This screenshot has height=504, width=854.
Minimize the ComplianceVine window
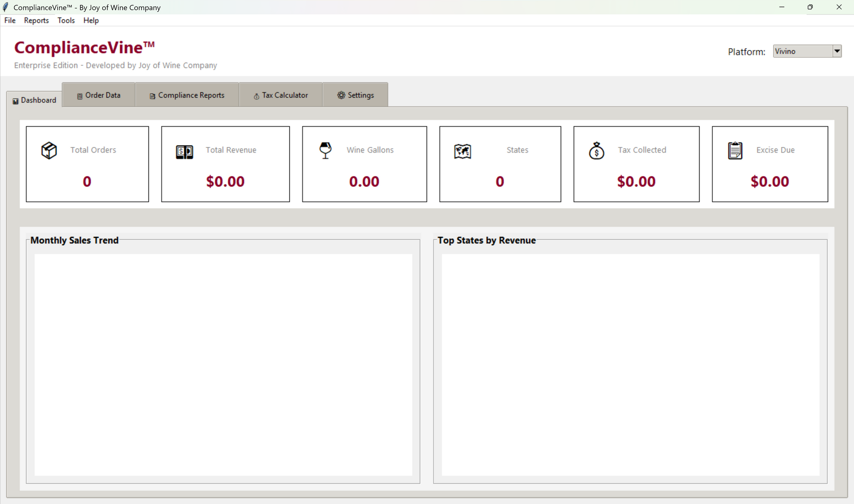(782, 7)
